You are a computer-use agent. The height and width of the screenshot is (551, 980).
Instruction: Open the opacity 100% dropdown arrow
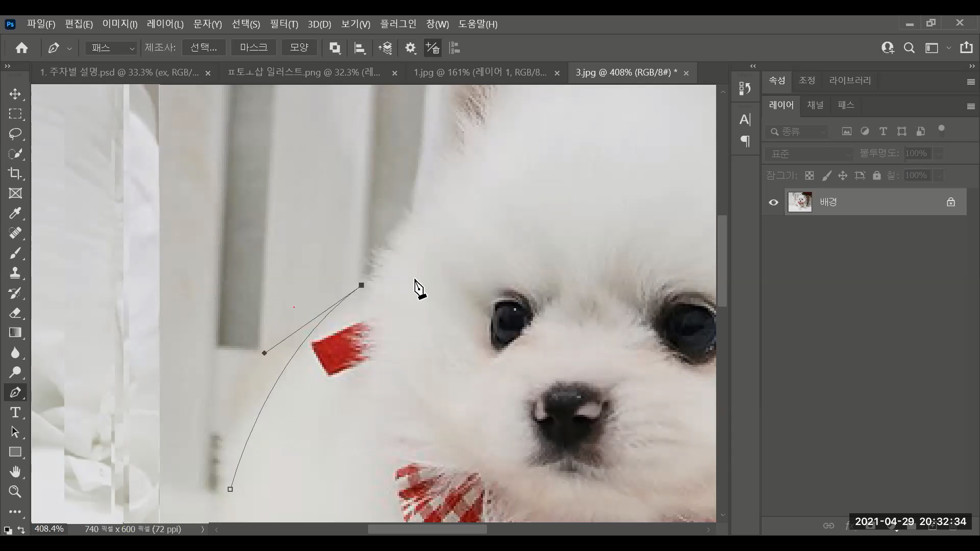pos(939,154)
